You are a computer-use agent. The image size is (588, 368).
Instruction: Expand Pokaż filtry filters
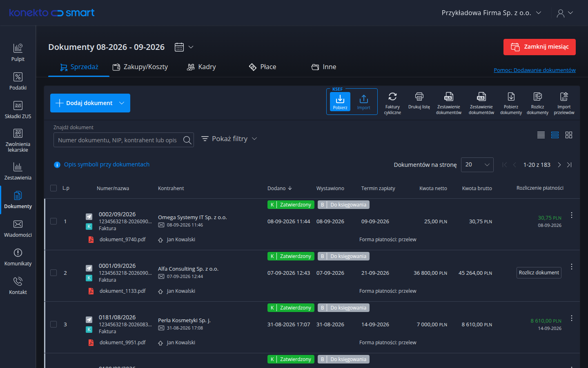(229, 139)
